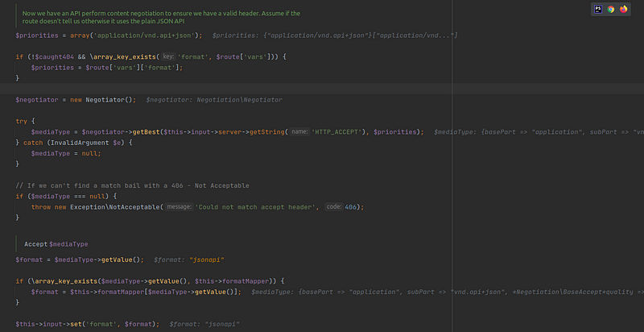Click the 'message:' parameter hint
The height and width of the screenshot is (332, 644).
(179, 207)
